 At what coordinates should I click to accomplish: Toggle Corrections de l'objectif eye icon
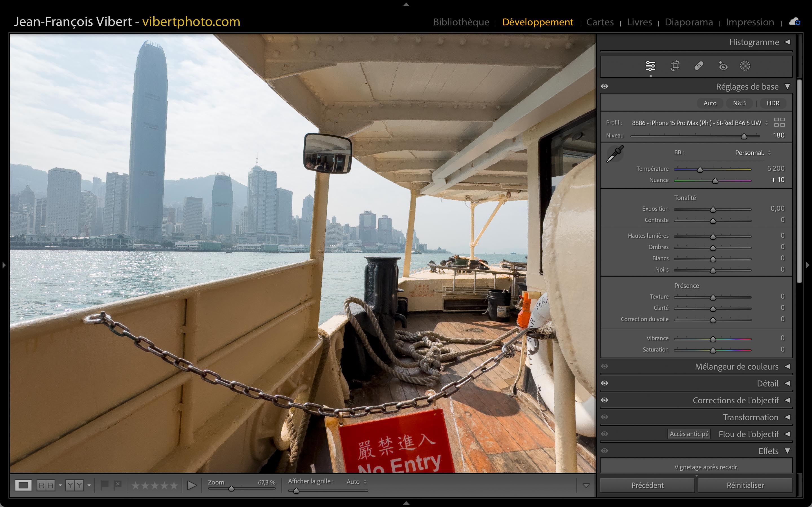coord(605,400)
